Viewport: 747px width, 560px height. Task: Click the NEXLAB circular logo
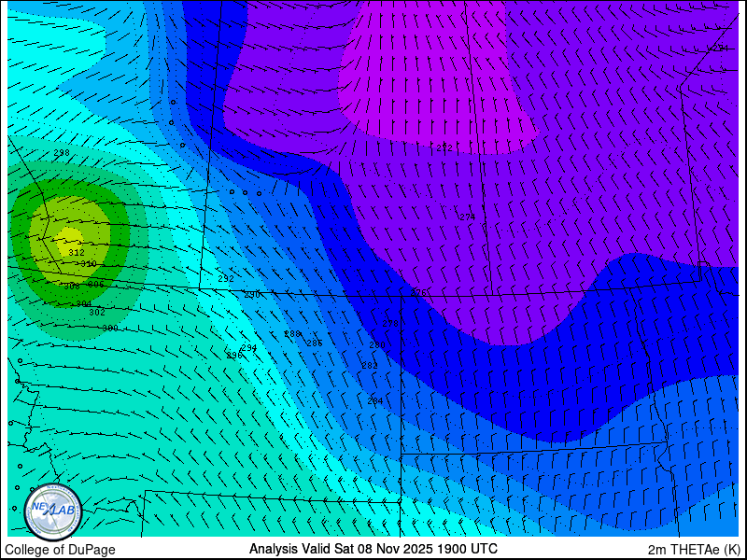click(x=53, y=512)
